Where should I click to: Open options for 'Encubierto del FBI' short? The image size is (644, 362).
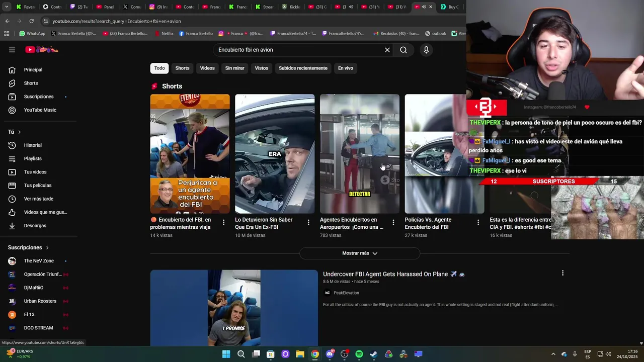click(224, 222)
